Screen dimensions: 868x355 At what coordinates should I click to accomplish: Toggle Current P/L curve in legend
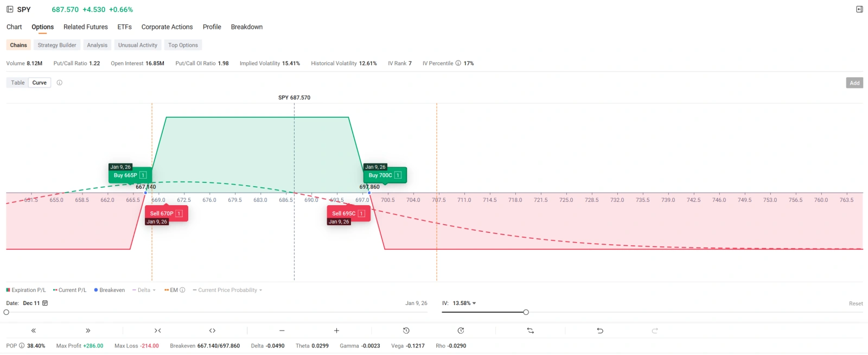click(69, 290)
